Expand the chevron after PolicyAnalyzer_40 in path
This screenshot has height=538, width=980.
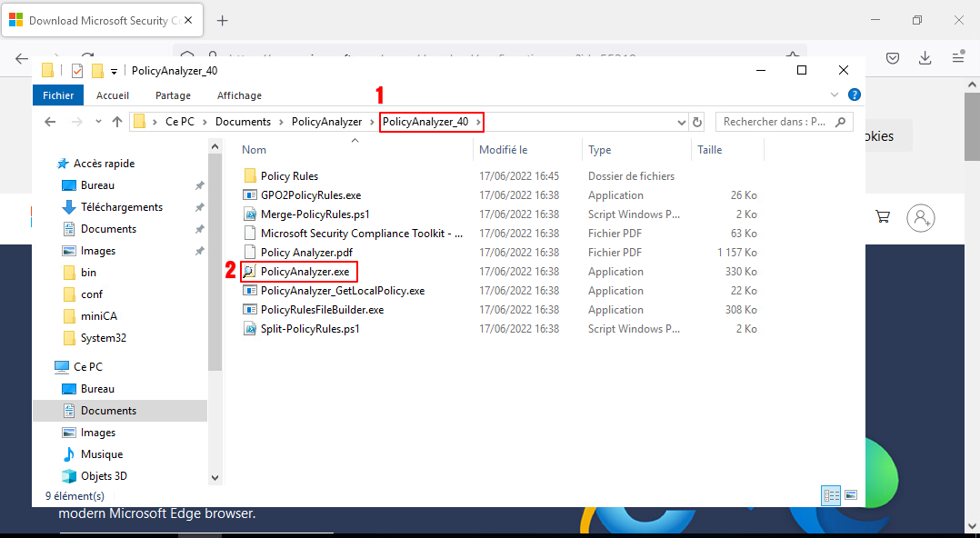(477, 122)
